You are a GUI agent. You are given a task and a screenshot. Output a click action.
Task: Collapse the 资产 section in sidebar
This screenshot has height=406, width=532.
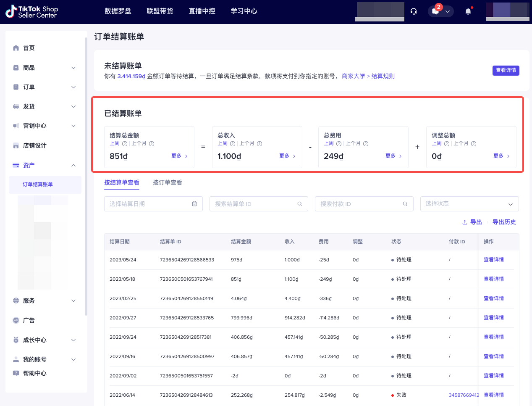(x=73, y=165)
